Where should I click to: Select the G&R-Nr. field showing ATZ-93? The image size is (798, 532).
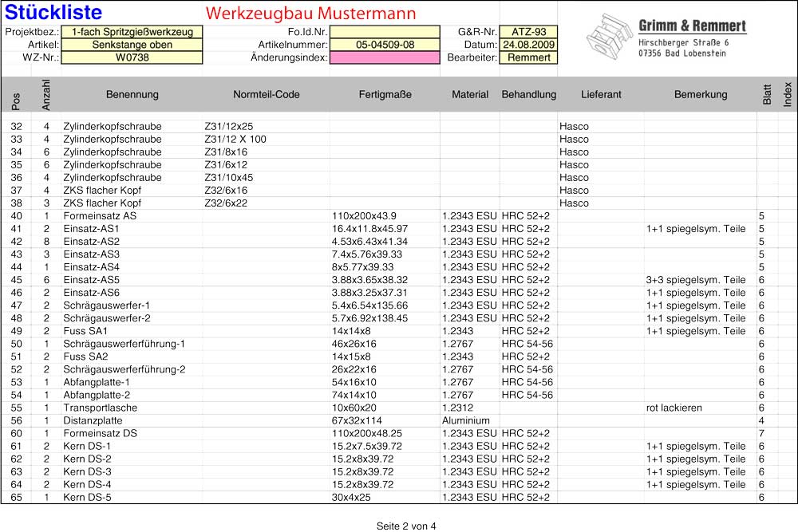pyautogui.click(x=527, y=33)
